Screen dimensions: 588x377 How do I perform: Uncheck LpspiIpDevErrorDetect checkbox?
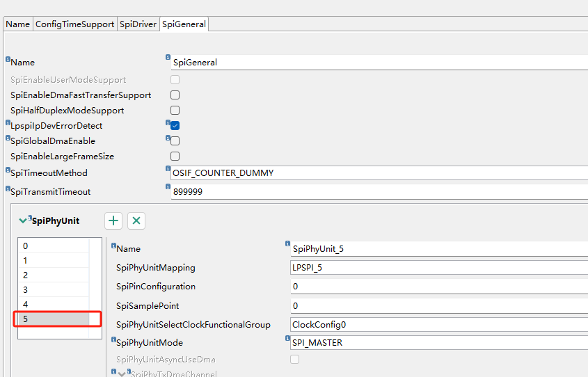pos(175,126)
